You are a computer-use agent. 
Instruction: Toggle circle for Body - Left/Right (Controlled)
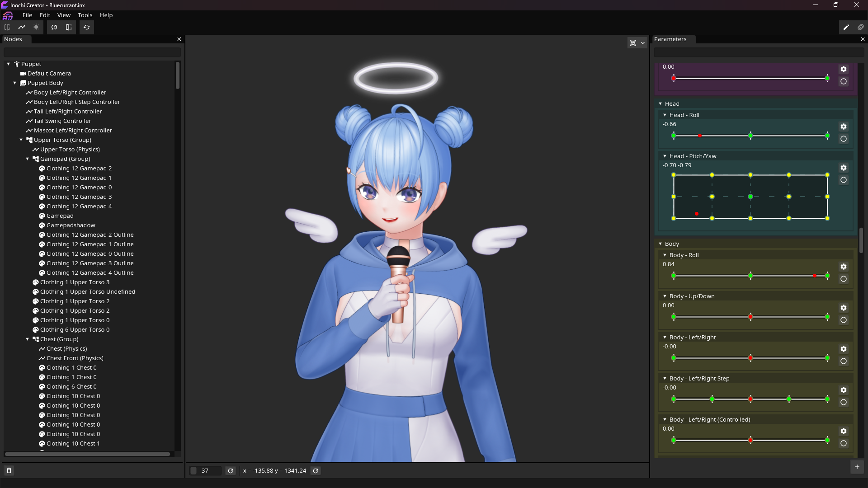(844, 443)
